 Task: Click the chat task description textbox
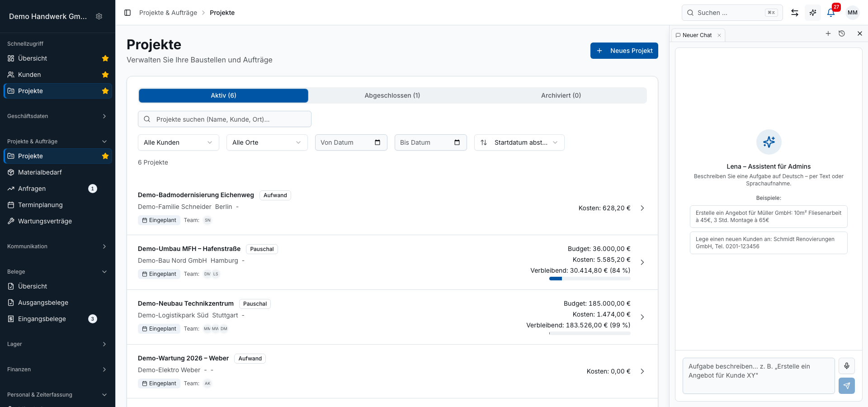click(x=759, y=376)
